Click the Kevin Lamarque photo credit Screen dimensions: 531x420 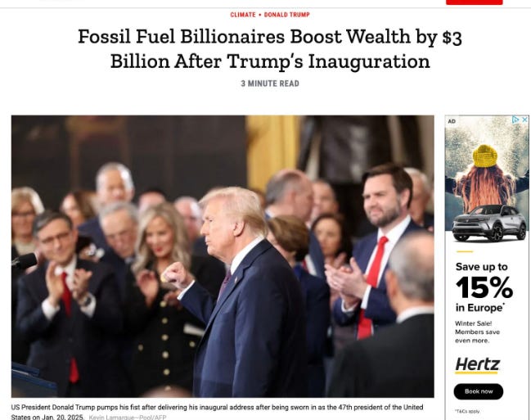pos(128,417)
